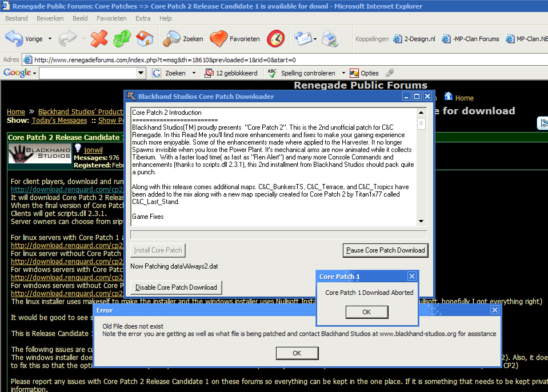Viewport: 548px width, 392px height.
Task: Go to the browser home page icon
Action: tap(145, 39)
